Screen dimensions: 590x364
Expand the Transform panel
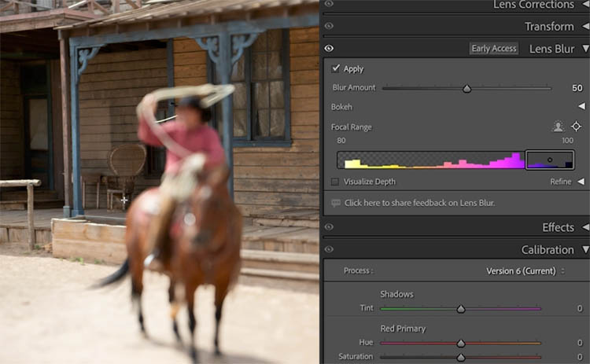[x=585, y=26]
